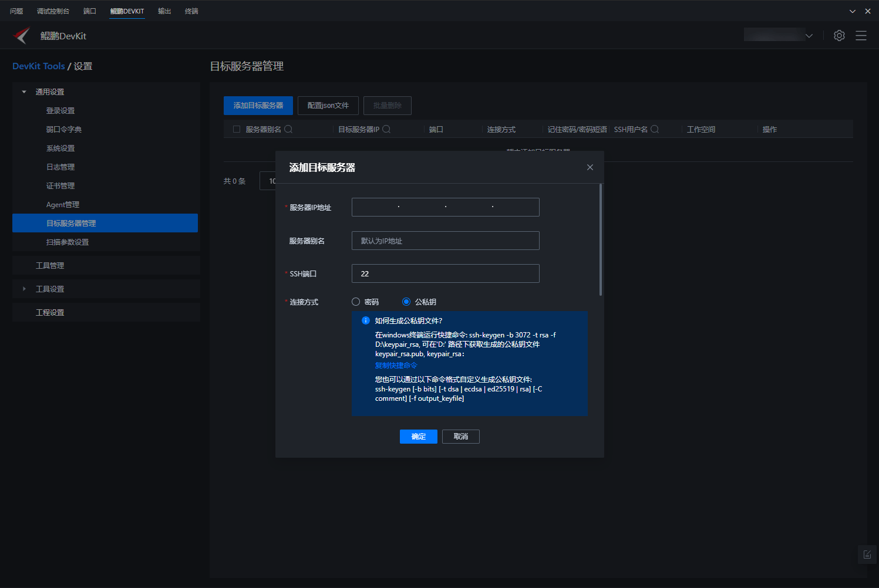Expand the 工具设置 tree section

24,289
